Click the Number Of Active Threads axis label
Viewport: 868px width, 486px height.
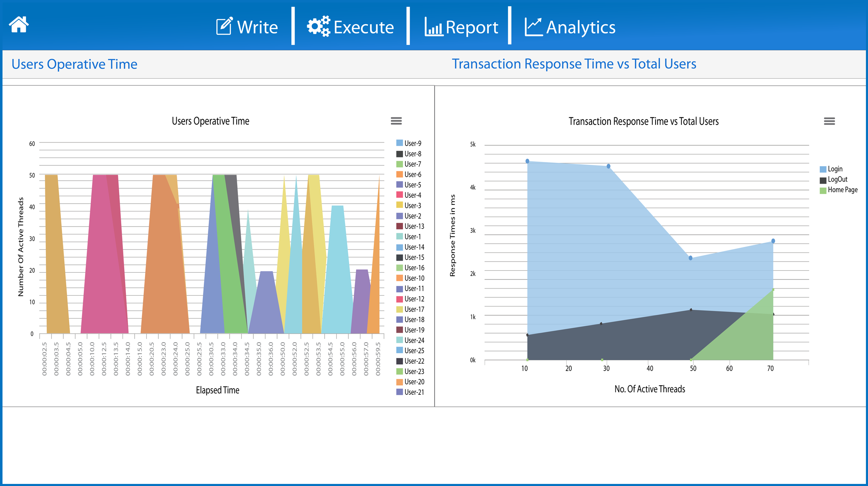[x=21, y=247]
